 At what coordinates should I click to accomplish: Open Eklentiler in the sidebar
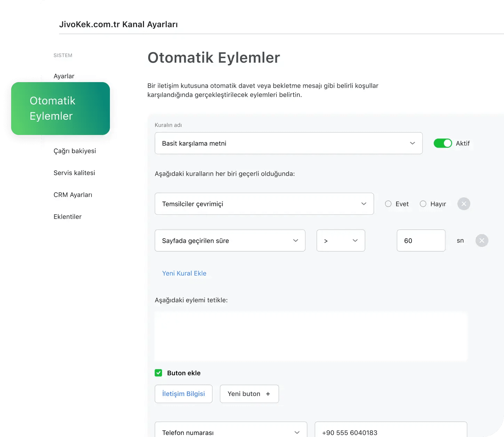67,217
